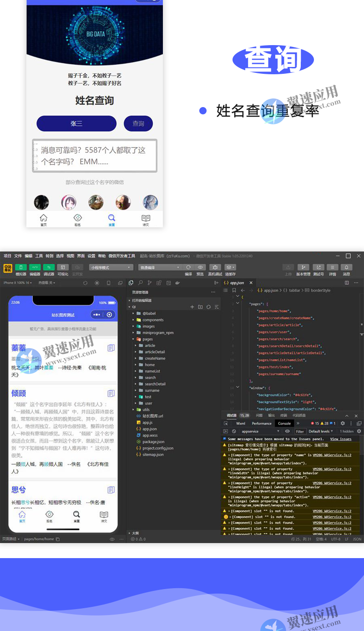Toggle the eye icon in console filter bar
This screenshot has height=631, width=364.
[x=287, y=431]
